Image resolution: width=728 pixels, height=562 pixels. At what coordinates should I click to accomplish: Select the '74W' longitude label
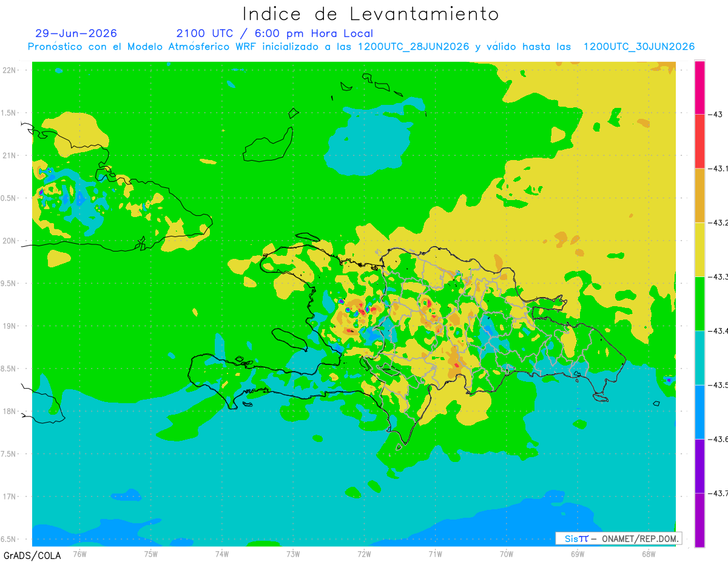coord(222,554)
